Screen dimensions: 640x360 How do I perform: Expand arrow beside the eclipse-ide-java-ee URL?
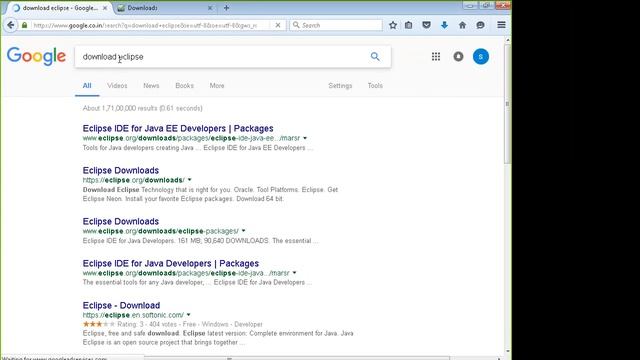pyautogui.click(x=305, y=138)
